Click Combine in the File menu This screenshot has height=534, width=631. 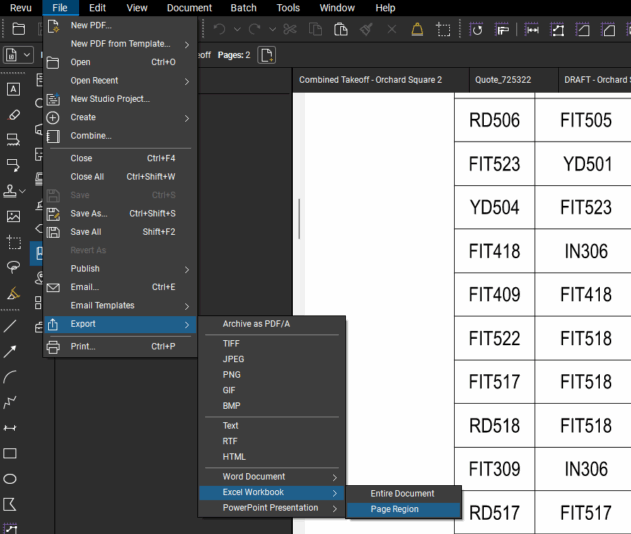point(90,136)
